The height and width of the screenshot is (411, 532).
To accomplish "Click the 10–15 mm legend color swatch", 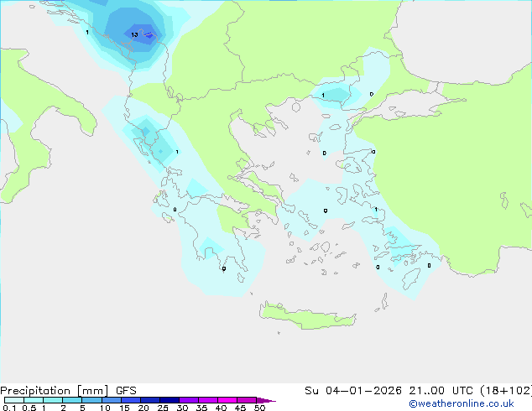I will [x=111, y=400].
